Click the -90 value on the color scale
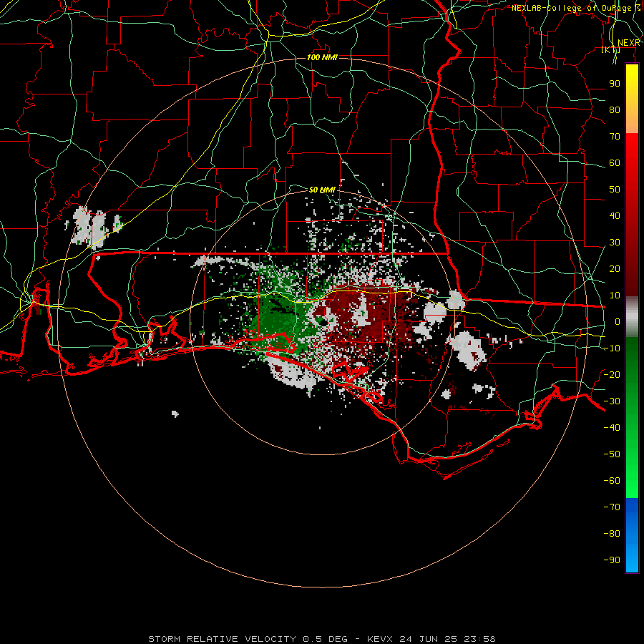Screen dimensions: 644x644 click(x=612, y=560)
